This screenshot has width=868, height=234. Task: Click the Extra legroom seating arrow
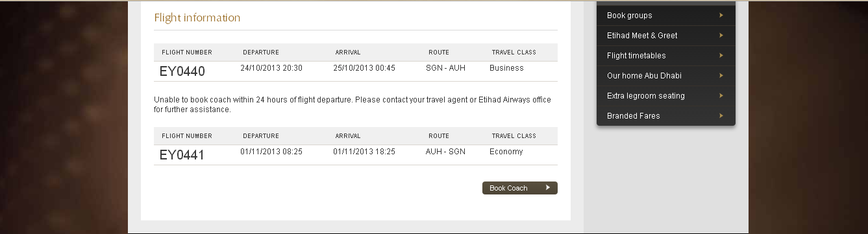(721, 95)
